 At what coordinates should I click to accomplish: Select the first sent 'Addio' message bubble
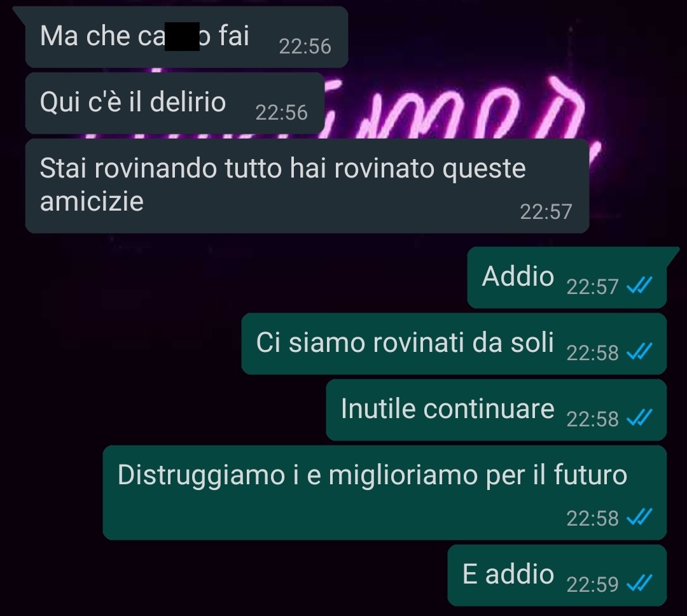pyautogui.click(x=567, y=277)
